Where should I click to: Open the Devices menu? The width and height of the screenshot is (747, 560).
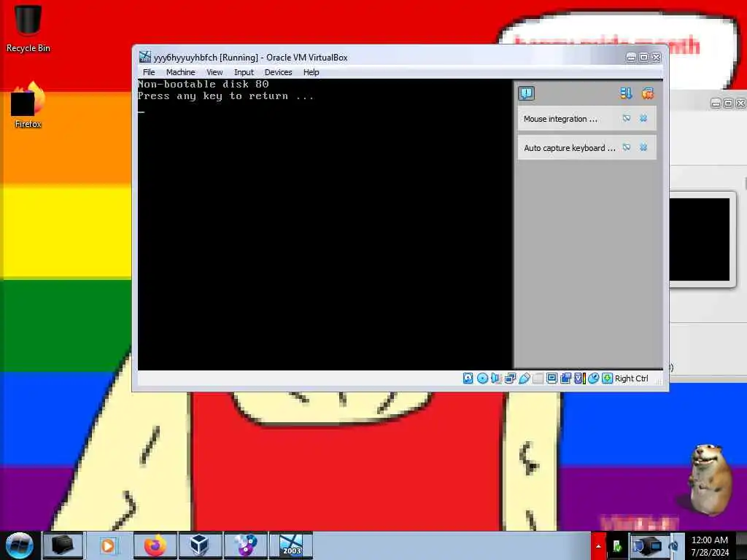pos(278,72)
